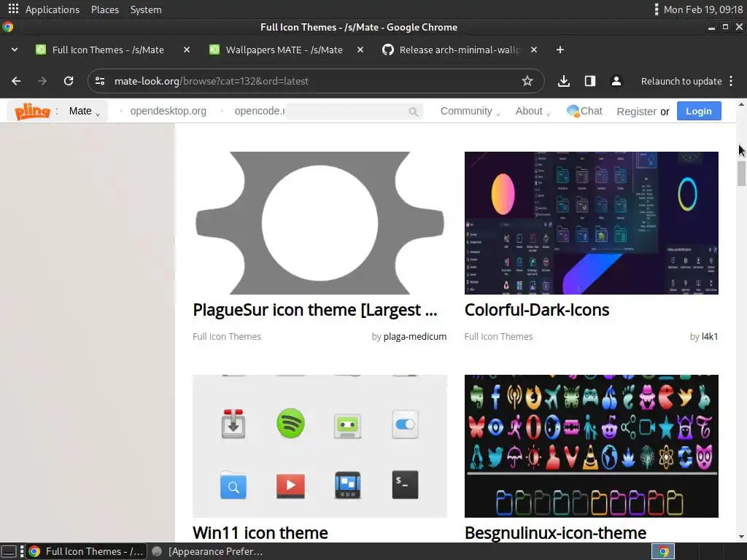The width and height of the screenshot is (747, 560).
Task: Open the Chrome profile icon
Action: pyautogui.click(x=616, y=81)
